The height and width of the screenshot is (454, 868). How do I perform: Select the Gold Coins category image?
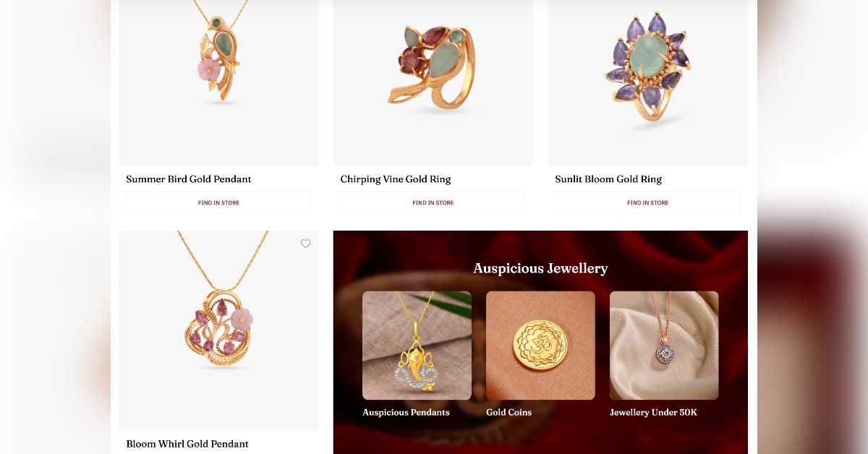point(540,346)
